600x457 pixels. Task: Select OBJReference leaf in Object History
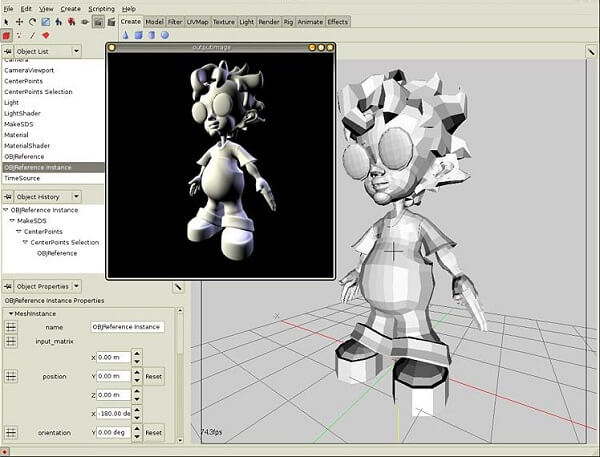pyautogui.click(x=57, y=253)
